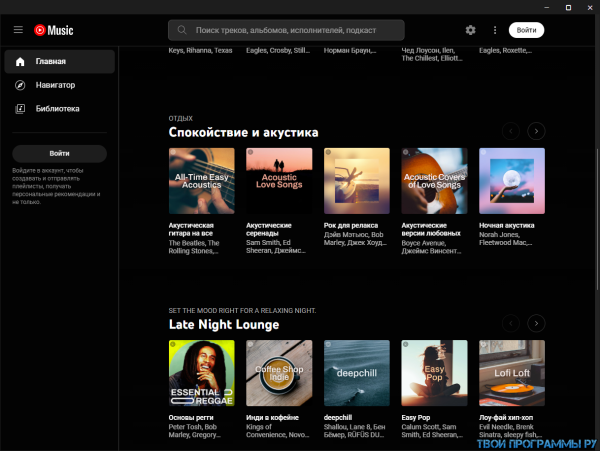Click the sidebar Войти button
This screenshot has width=600, height=451.
59,153
